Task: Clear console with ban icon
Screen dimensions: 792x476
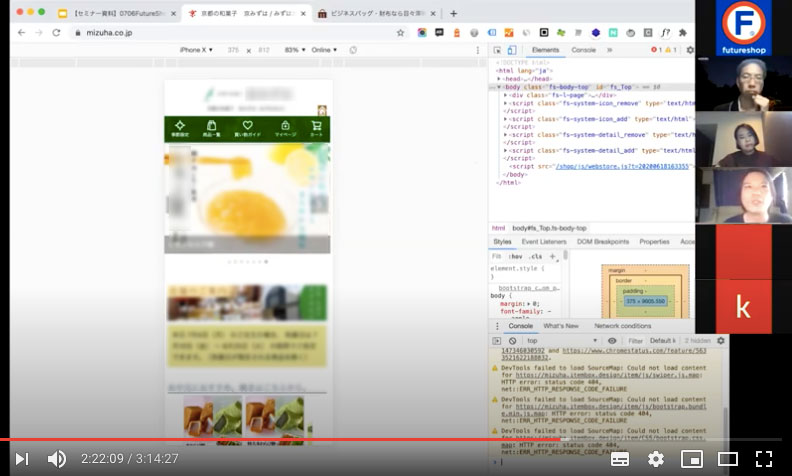Action: coord(512,341)
